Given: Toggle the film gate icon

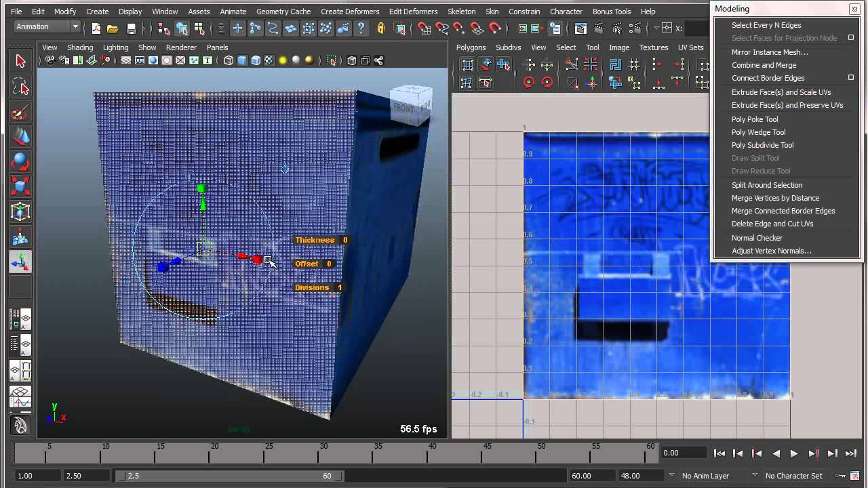Looking at the screenshot, I should pyautogui.click(x=140, y=60).
